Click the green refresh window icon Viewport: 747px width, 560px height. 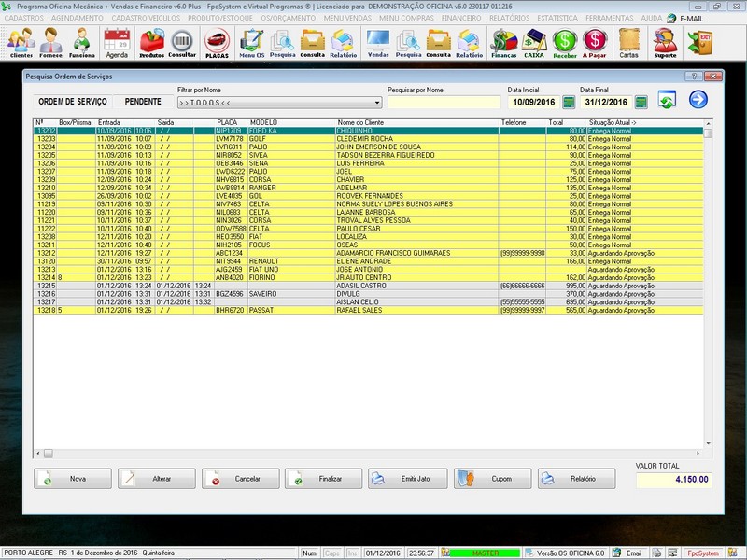[667, 100]
